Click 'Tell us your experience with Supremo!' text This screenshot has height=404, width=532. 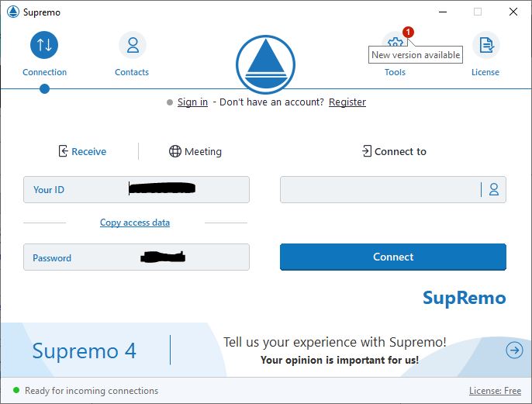pyautogui.click(x=334, y=342)
